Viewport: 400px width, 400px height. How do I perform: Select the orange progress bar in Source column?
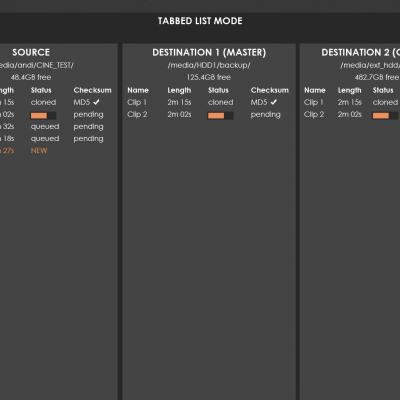(x=43, y=116)
